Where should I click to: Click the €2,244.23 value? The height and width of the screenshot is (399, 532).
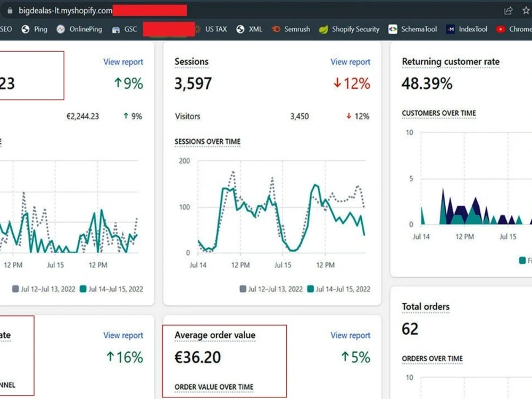(83, 117)
